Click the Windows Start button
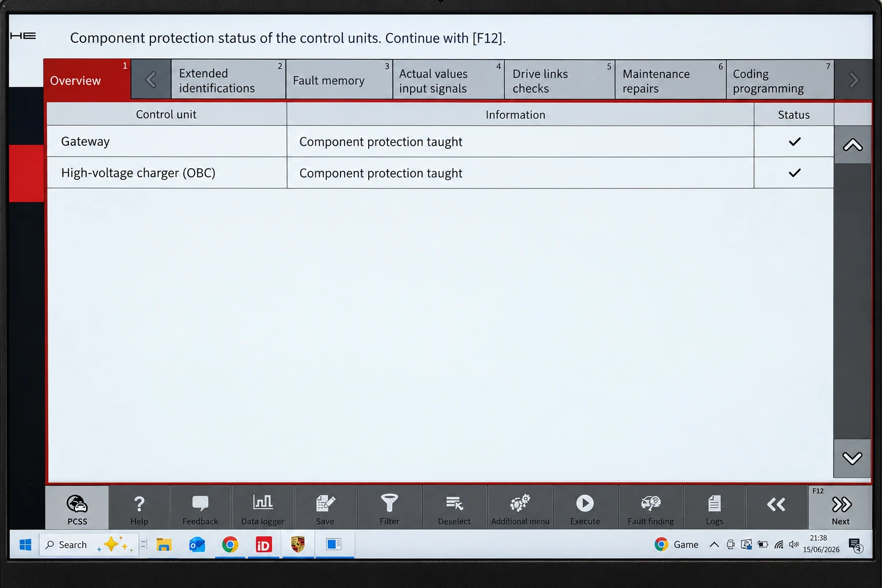The width and height of the screenshot is (882, 588). pyautogui.click(x=25, y=544)
